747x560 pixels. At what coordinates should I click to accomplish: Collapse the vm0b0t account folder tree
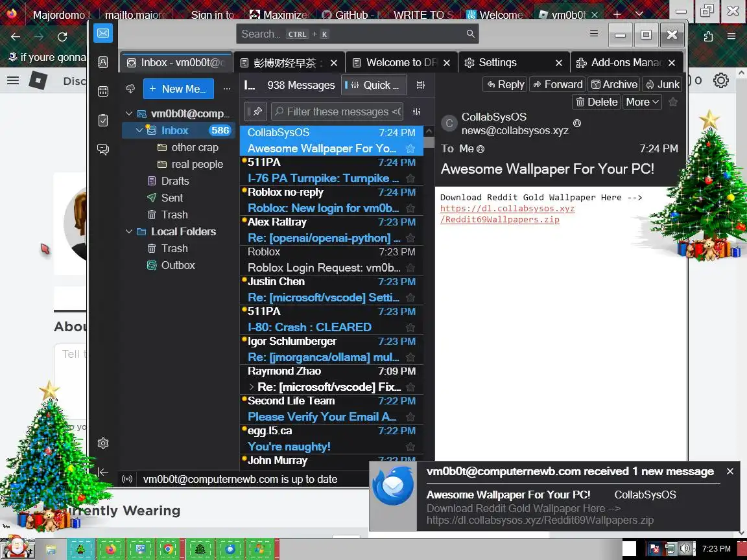(128, 114)
